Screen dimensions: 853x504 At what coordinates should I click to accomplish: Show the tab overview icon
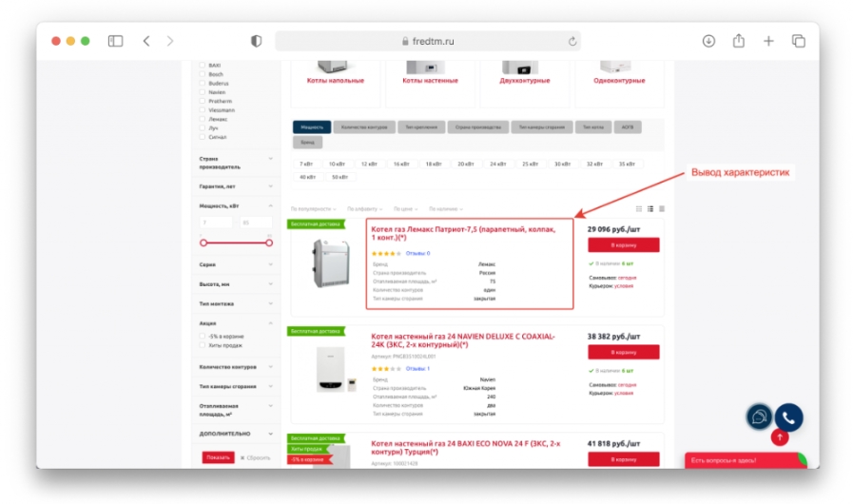click(x=798, y=41)
